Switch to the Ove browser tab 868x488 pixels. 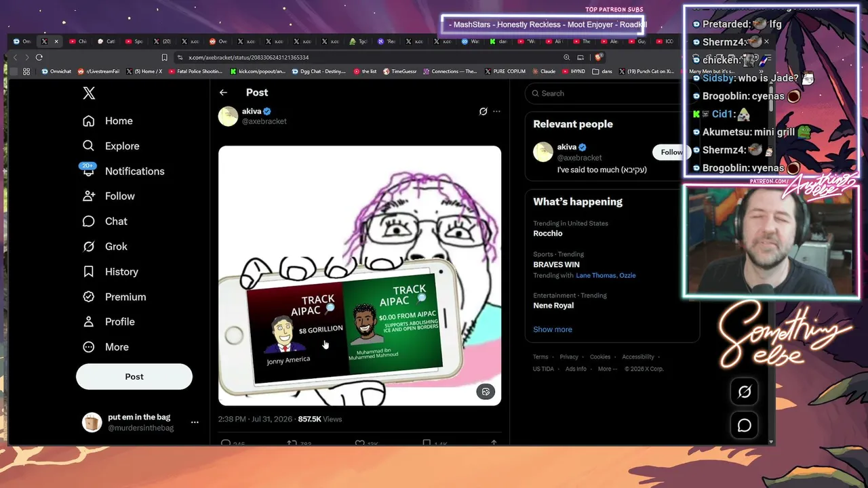[x=218, y=41]
